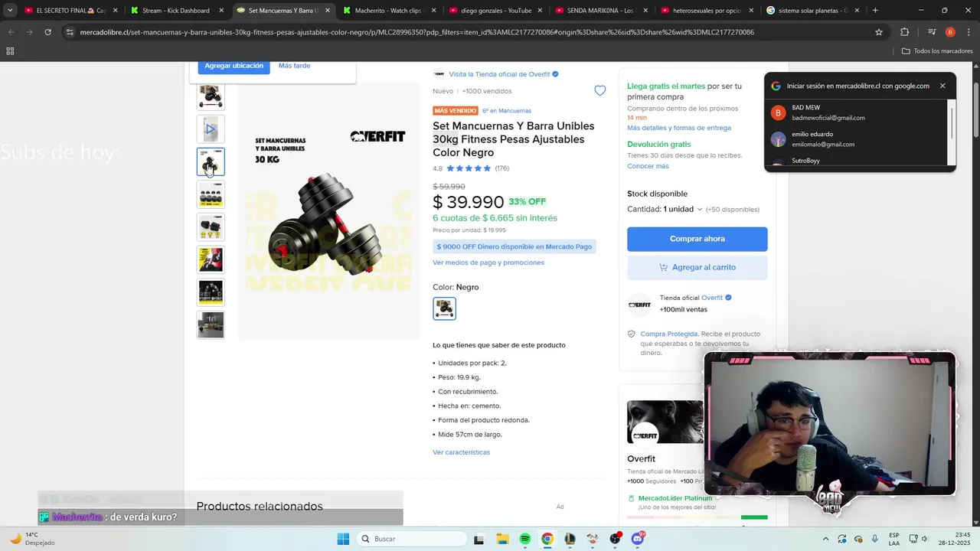Open the 6º en Mancuernas ranking link
The image size is (980, 551).
click(507, 111)
